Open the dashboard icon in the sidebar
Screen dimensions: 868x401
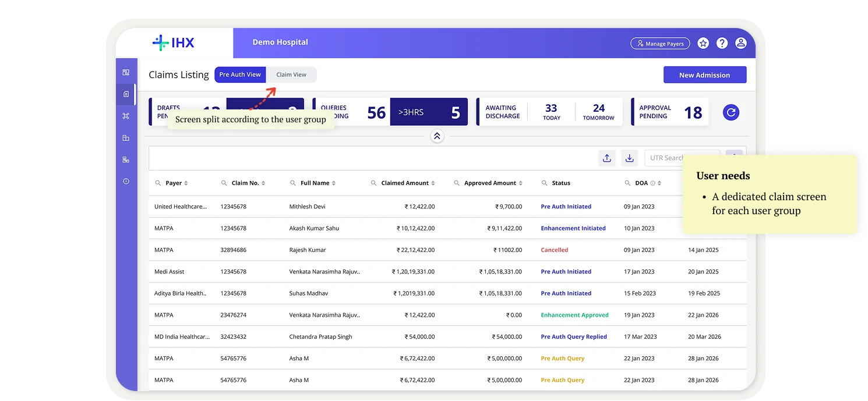tap(126, 73)
